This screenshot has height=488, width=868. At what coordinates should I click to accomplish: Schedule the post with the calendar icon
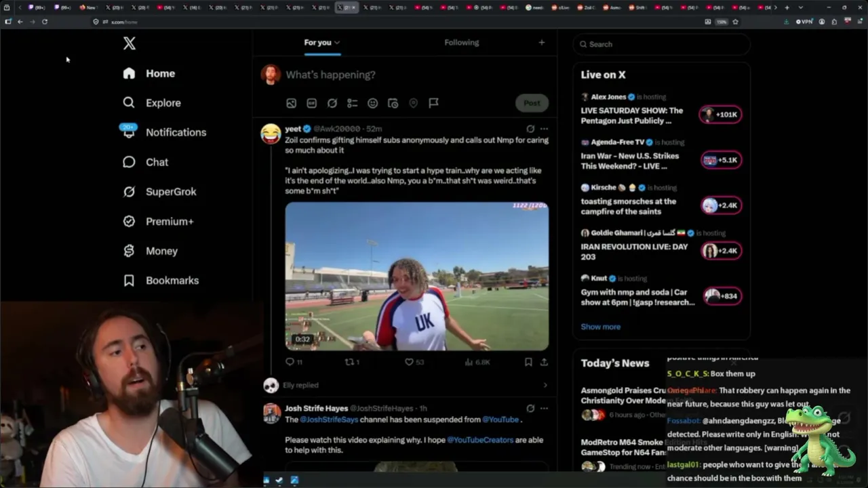[393, 103]
